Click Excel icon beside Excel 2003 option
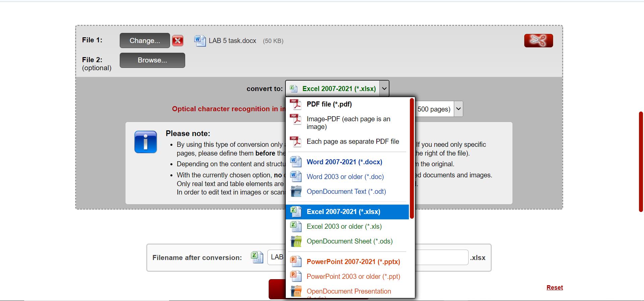644x301 pixels. (296, 226)
